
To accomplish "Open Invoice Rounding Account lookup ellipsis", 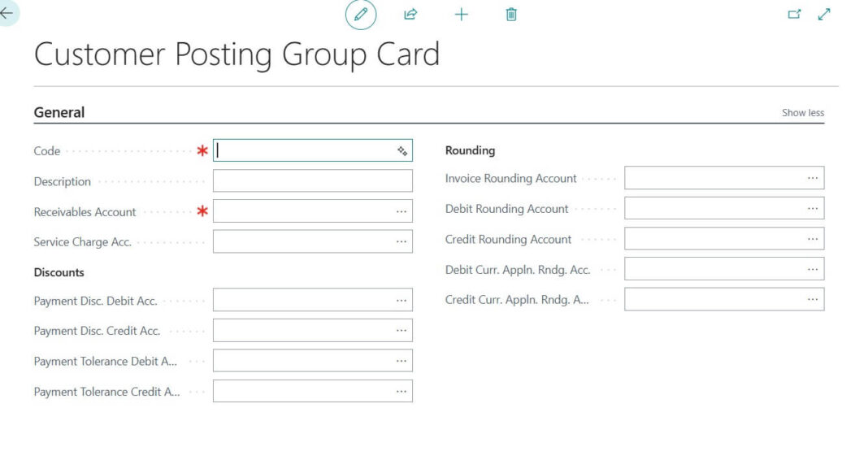I will (813, 178).
